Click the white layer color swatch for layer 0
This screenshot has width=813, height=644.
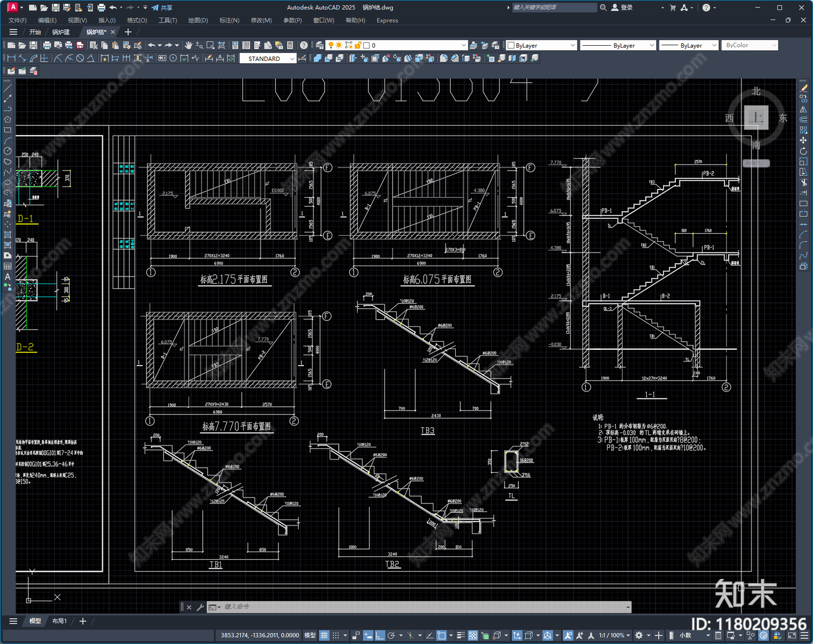coord(366,45)
